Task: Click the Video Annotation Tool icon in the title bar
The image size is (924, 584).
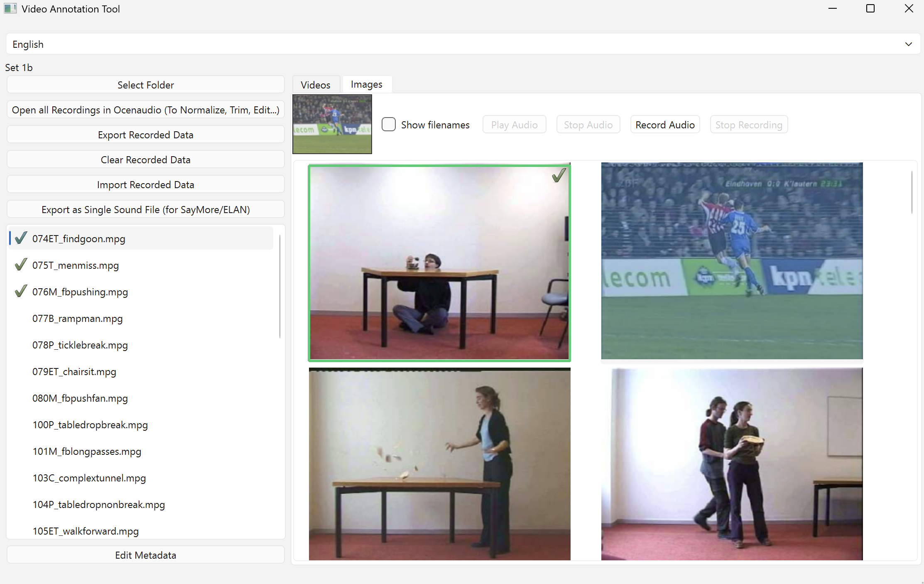Action: (10, 8)
